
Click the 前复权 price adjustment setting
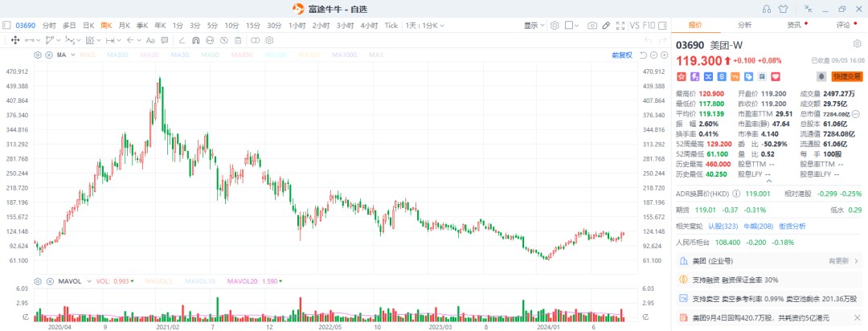pyautogui.click(x=622, y=55)
